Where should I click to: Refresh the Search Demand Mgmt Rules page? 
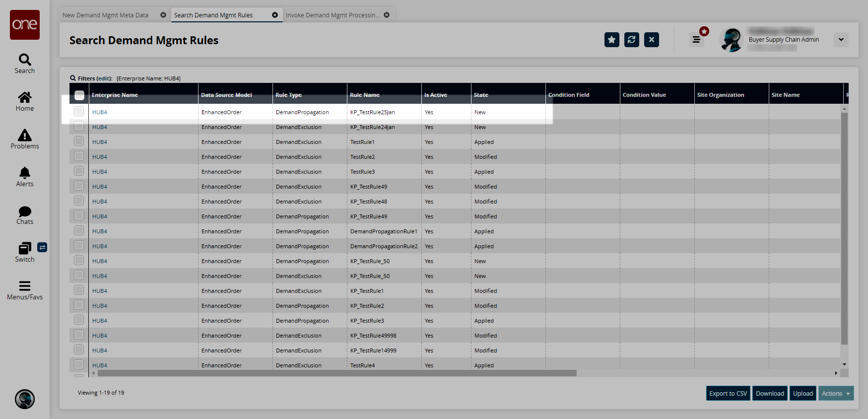[x=631, y=40]
